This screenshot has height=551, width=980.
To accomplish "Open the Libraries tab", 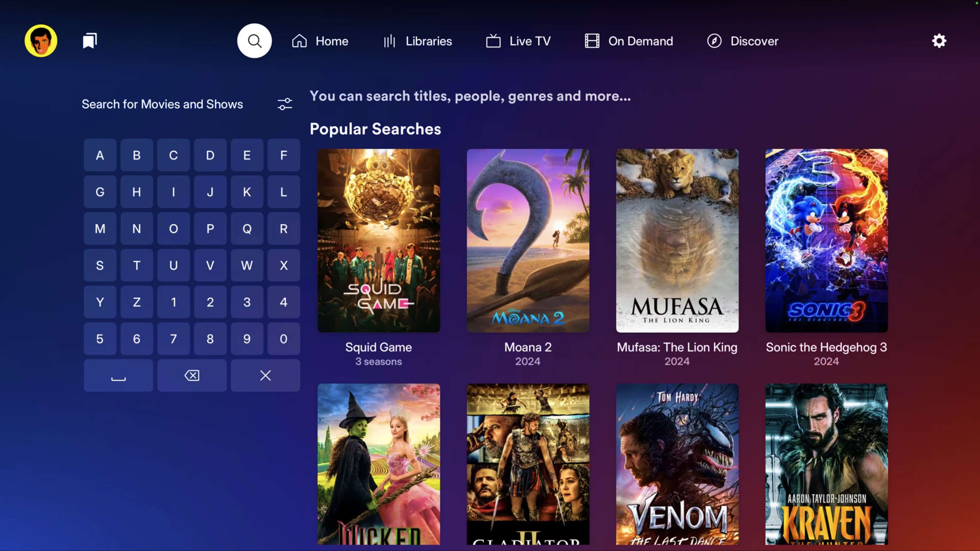I will (x=417, y=41).
